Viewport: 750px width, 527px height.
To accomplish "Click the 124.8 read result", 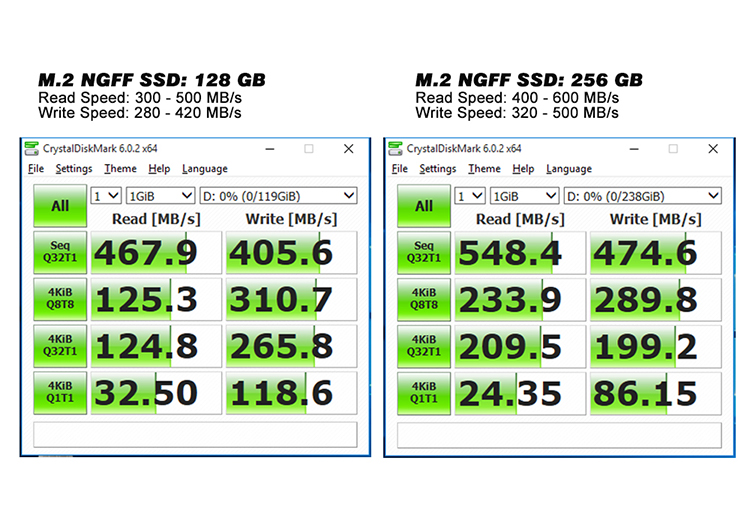I will pos(156,346).
